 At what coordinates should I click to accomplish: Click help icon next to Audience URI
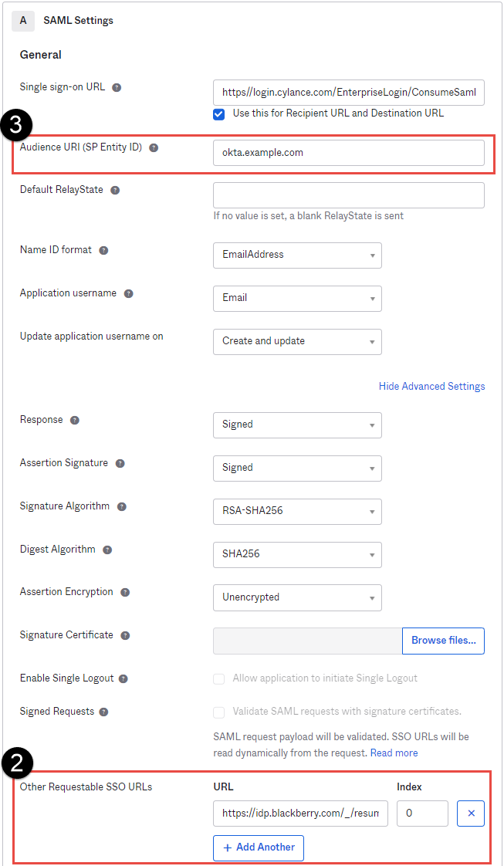click(154, 148)
